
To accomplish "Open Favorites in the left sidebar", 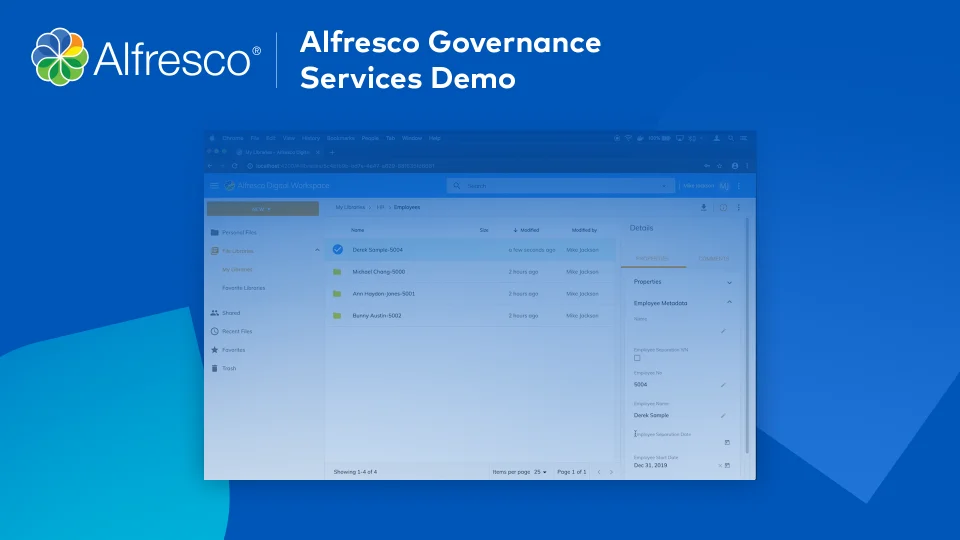I will click(233, 350).
